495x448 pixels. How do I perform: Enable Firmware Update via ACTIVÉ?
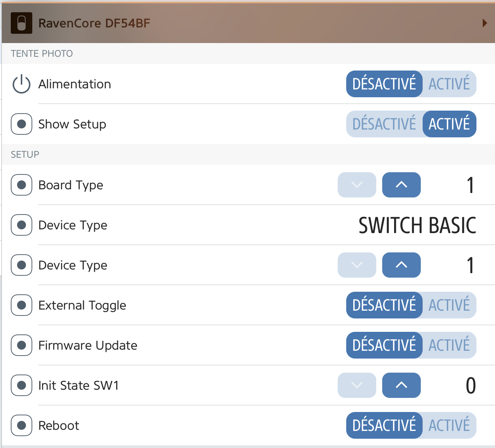coord(449,345)
